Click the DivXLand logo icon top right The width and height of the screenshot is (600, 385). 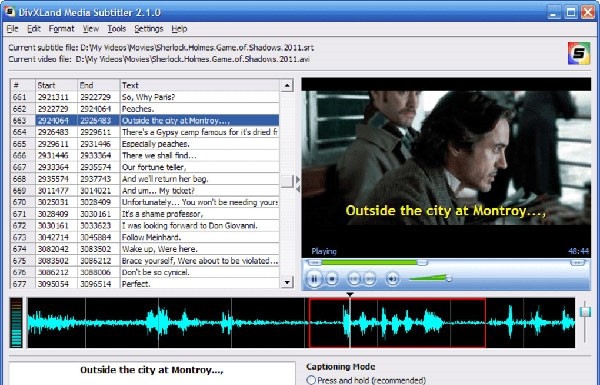click(579, 53)
